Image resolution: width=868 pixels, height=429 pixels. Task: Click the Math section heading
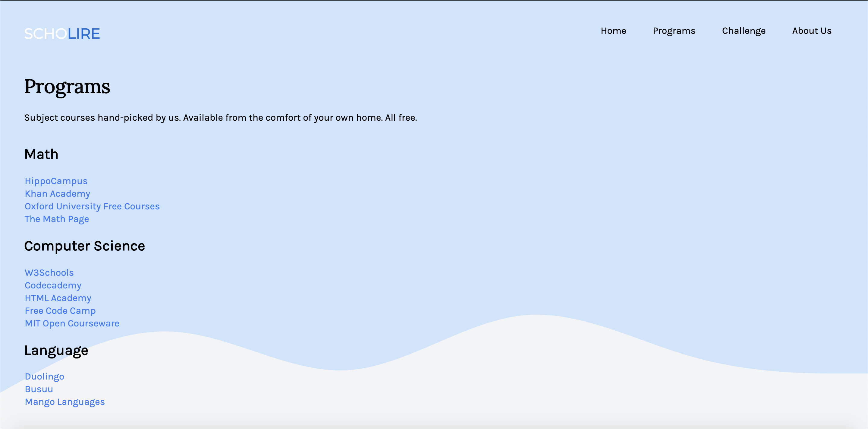[x=41, y=154]
